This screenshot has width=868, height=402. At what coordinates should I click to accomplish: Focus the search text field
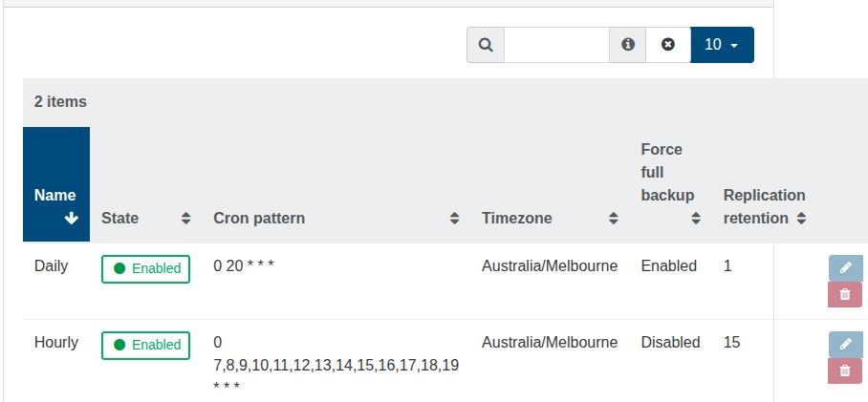coord(556,45)
